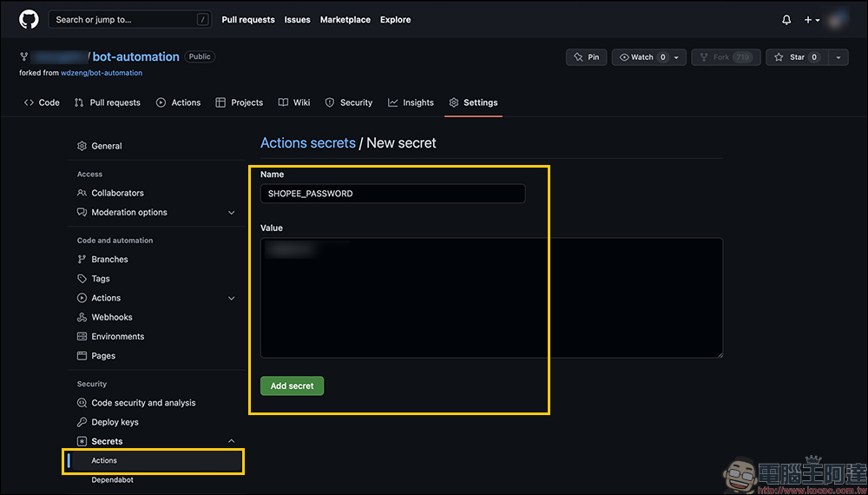Expand the Star options dropdown arrow

click(x=838, y=57)
